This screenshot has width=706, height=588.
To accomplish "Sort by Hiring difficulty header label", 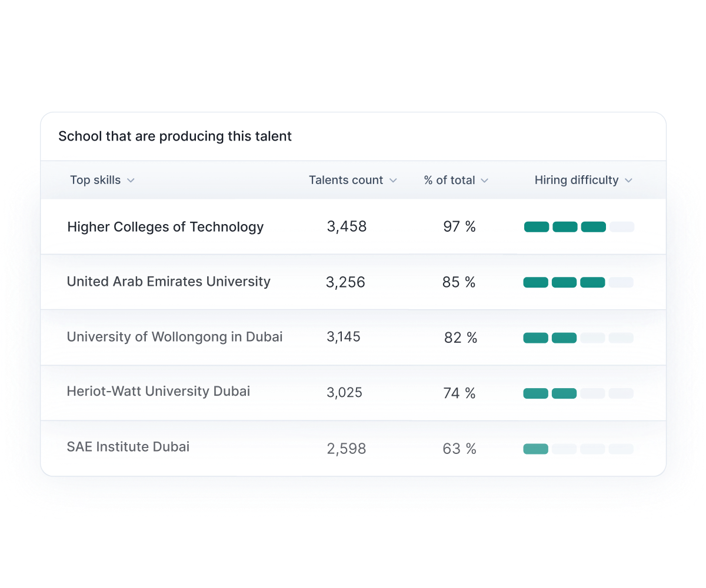I will pos(576,181).
